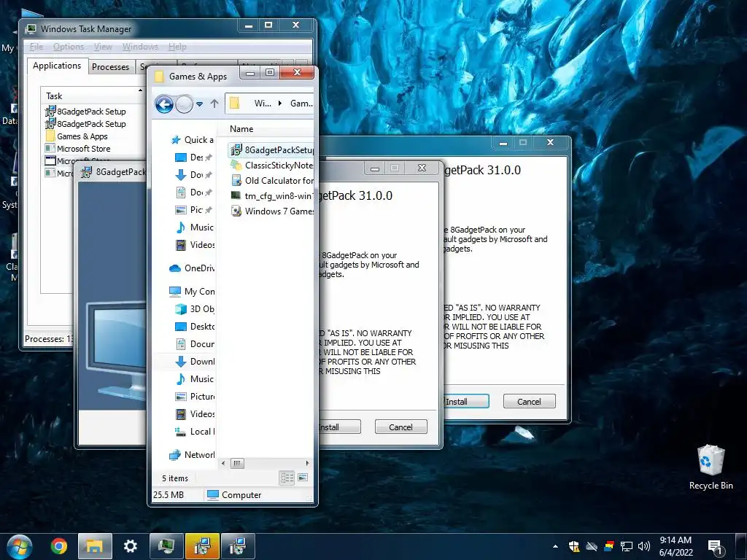This screenshot has height=560, width=747.
Task: Open pinned Music under Quick access
Action: pyautogui.click(x=195, y=227)
